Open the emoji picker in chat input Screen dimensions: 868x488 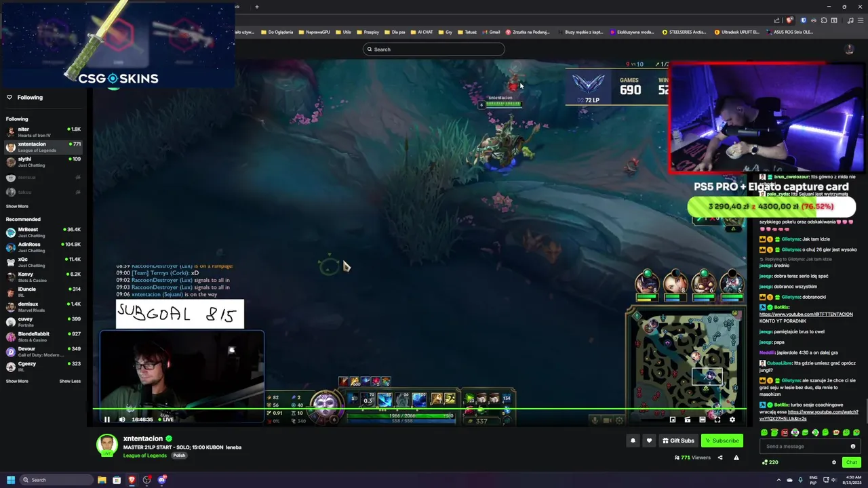point(853,446)
